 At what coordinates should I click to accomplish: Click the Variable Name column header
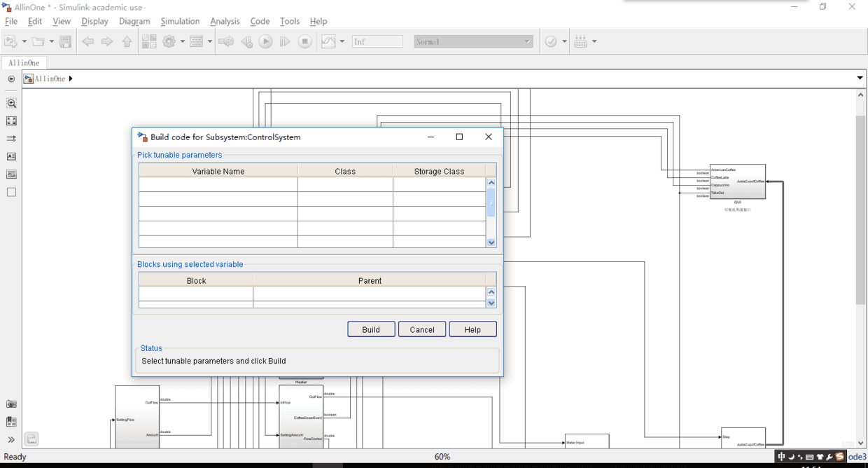point(218,171)
